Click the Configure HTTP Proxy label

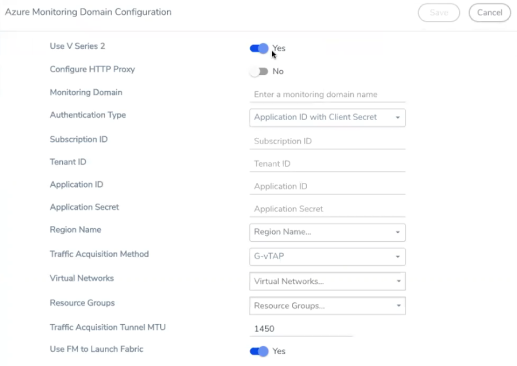[92, 69]
